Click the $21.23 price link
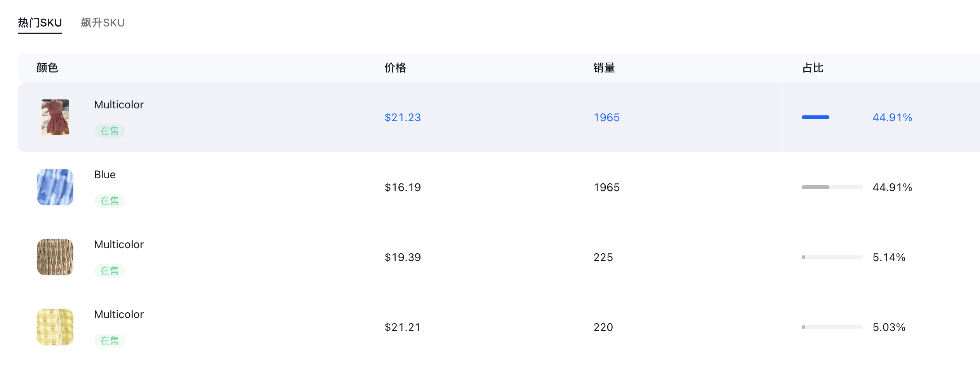Screen dimensions: 980x369 coord(403,117)
